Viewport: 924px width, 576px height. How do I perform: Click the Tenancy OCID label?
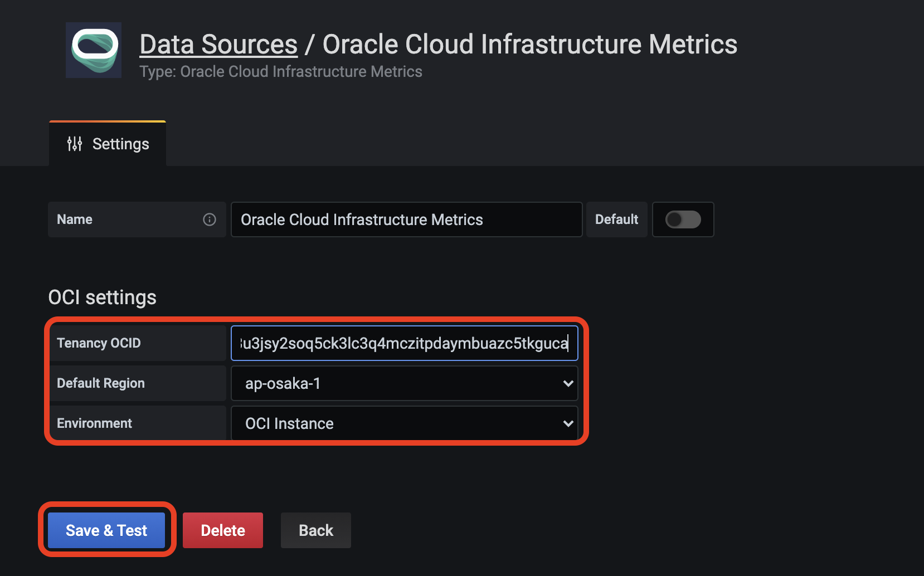click(x=99, y=343)
